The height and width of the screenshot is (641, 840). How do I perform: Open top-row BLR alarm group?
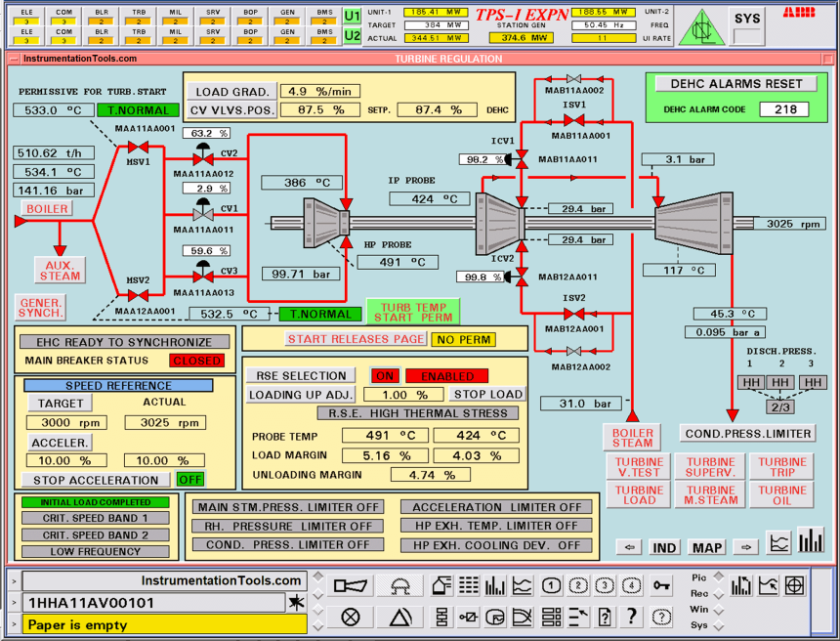click(102, 17)
